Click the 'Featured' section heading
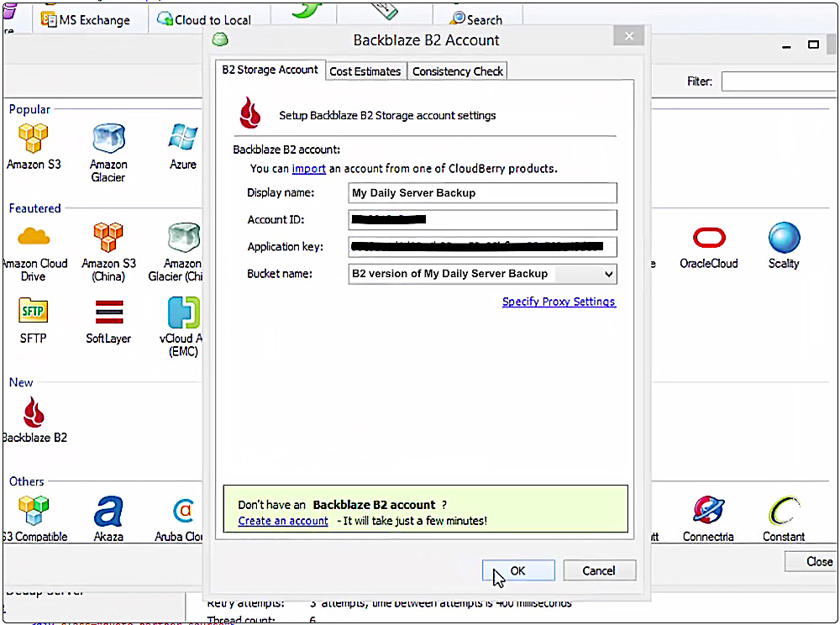The height and width of the screenshot is (625, 840). [34, 208]
